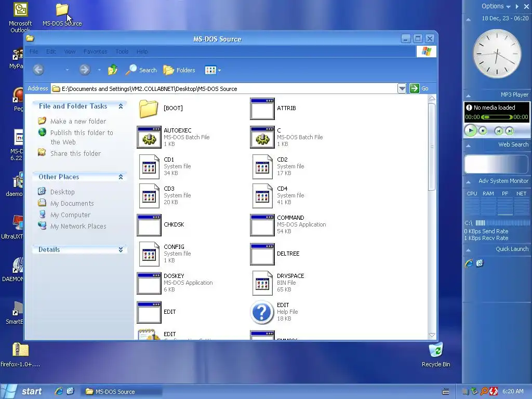Screen dimensions: 532x399
Task: Click the Forward navigation arrow
Action: tap(85, 70)
